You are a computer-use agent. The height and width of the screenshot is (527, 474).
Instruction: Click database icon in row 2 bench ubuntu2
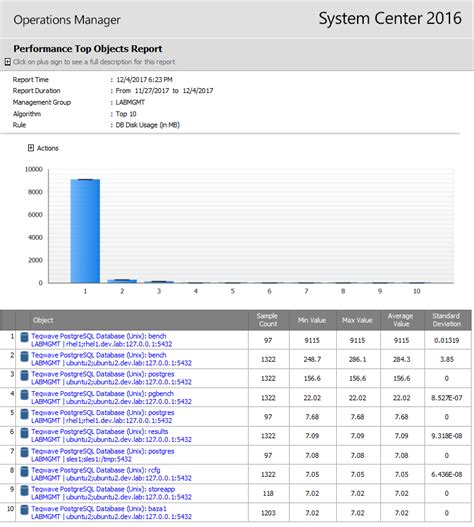[x=24, y=356]
